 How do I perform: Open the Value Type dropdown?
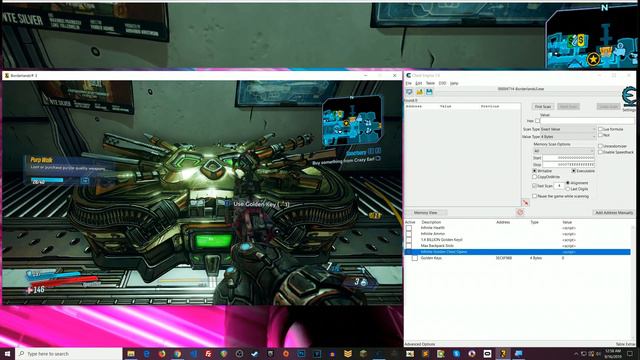coord(568,137)
